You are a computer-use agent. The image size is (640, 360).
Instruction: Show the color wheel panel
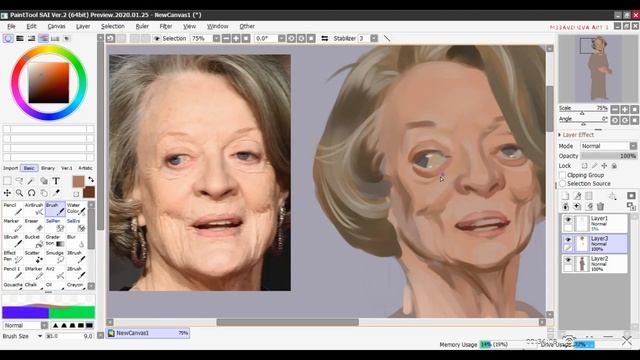8,38
